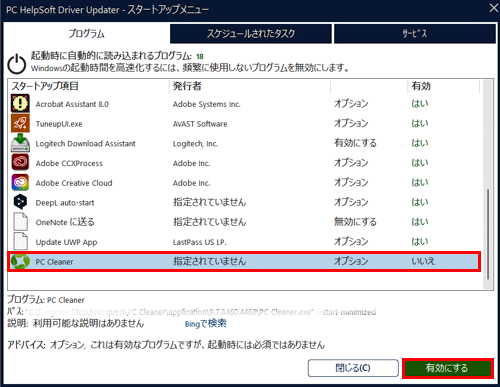Click the Adobe CCXProcess icon
The image size is (500, 387).
(20, 162)
